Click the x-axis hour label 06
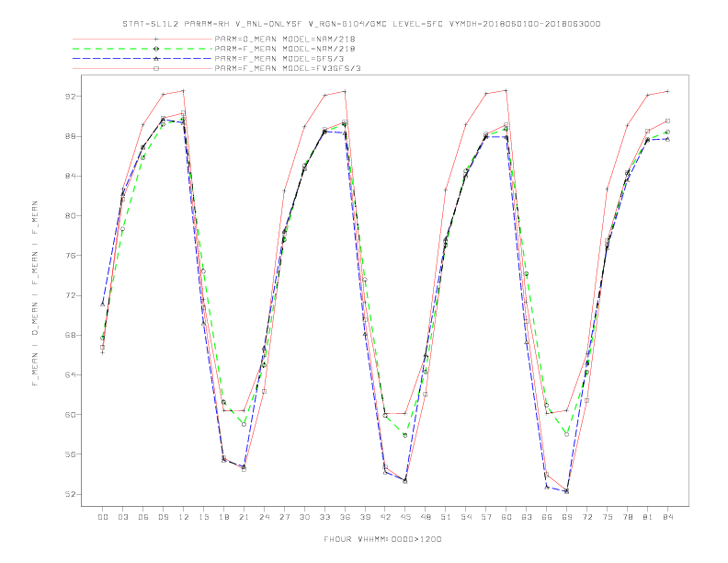 click(x=143, y=517)
